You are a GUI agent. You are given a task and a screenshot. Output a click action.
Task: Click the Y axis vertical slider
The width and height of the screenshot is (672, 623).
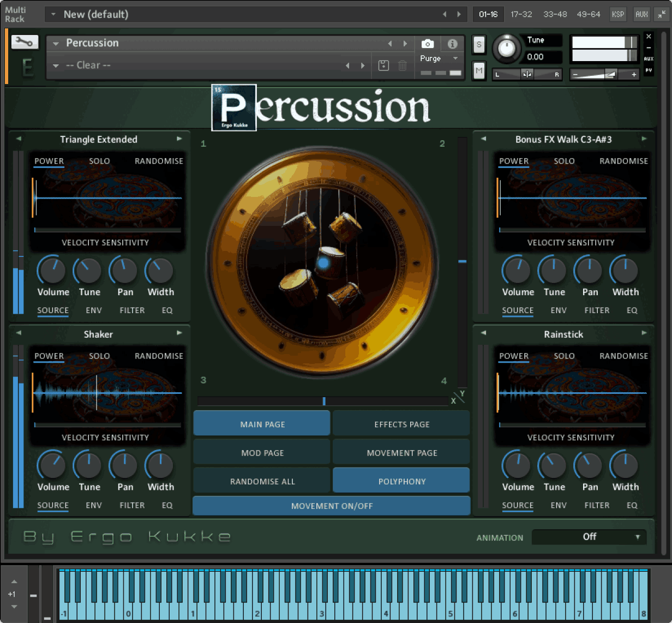click(x=462, y=262)
